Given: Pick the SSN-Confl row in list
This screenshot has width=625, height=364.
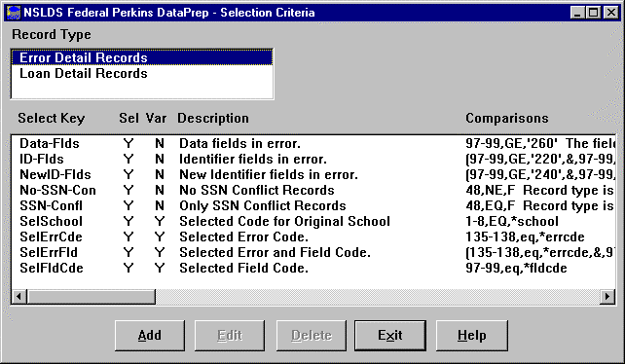Looking at the screenshot, I should [x=313, y=205].
